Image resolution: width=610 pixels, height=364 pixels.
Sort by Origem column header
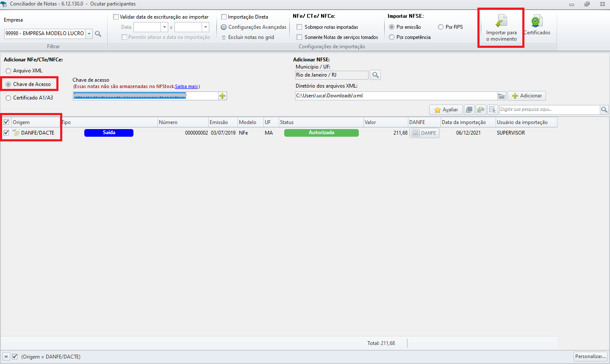point(36,122)
